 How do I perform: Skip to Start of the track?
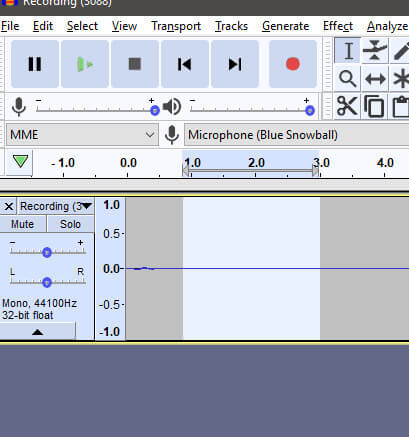pyautogui.click(x=185, y=64)
